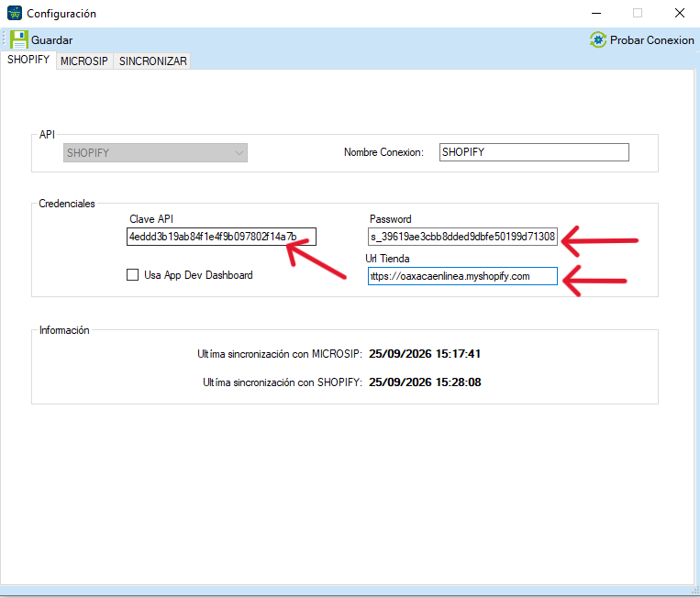The image size is (700, 598).
Task: Click the window resize grip in the bottom corner
Action: coord(695,591)
